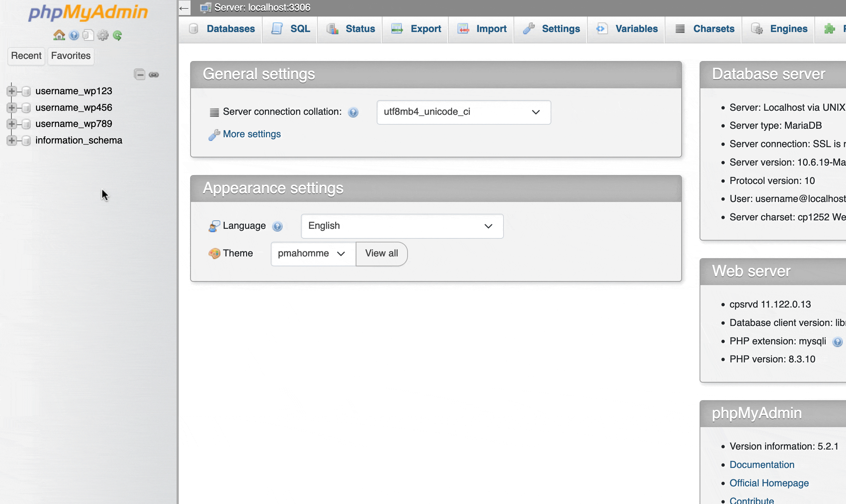Click the username_wp456 database icon

(x=26, y=108)
